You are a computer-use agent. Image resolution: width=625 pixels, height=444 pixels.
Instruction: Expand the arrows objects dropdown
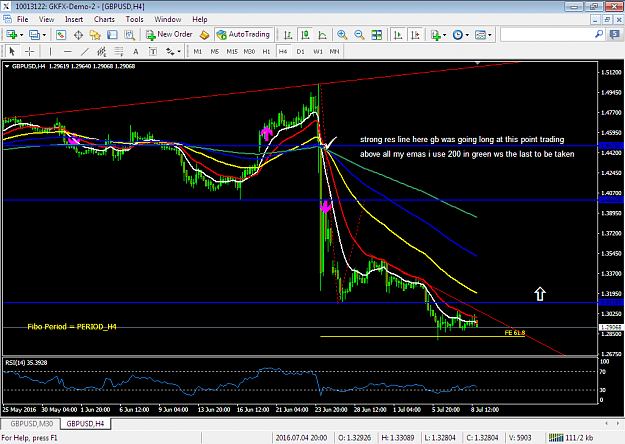(179, 51)
